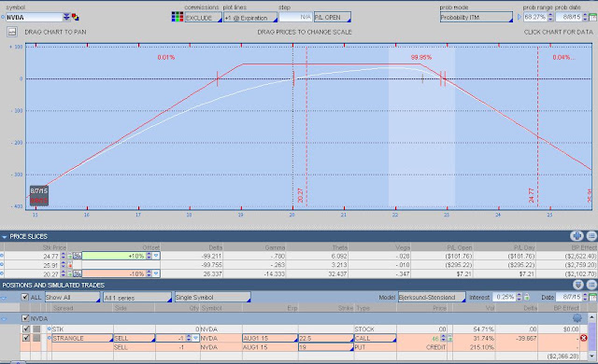
Task: Open the Positions and Simulated Trades menu icon
Action: [x=591, y=285]
